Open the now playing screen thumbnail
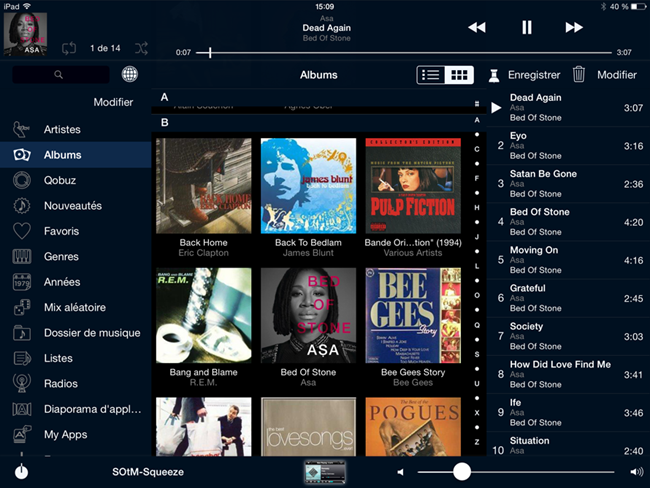 (x=325, y=472)
